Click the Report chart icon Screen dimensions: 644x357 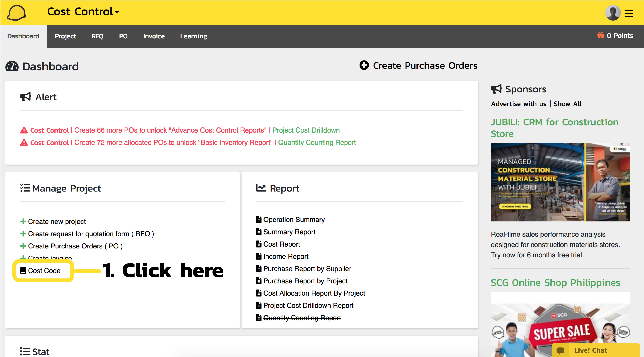pos(261,188)
